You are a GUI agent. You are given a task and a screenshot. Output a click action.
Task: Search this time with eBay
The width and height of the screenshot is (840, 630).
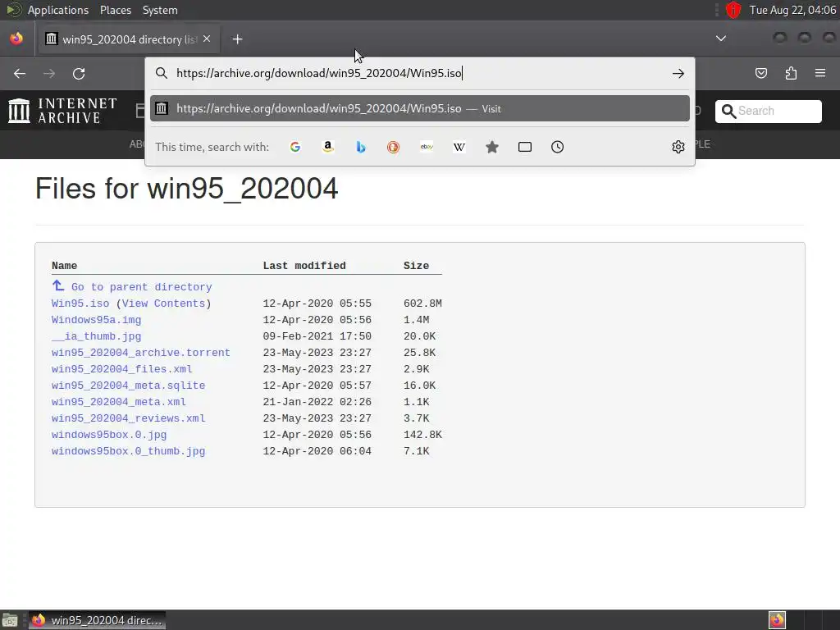click(427, 147)
